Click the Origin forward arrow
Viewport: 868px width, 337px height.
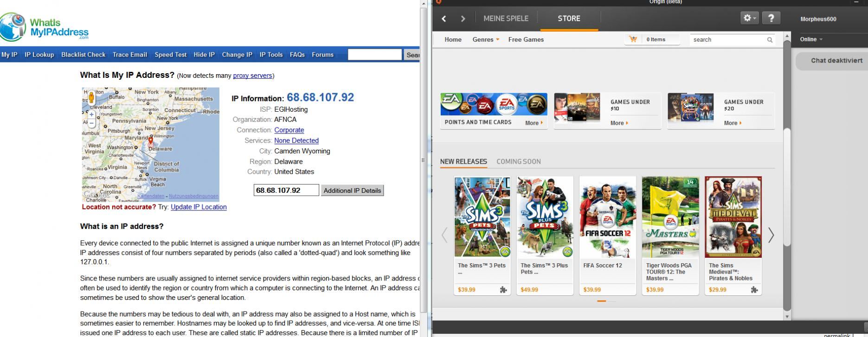click(463, 19)
